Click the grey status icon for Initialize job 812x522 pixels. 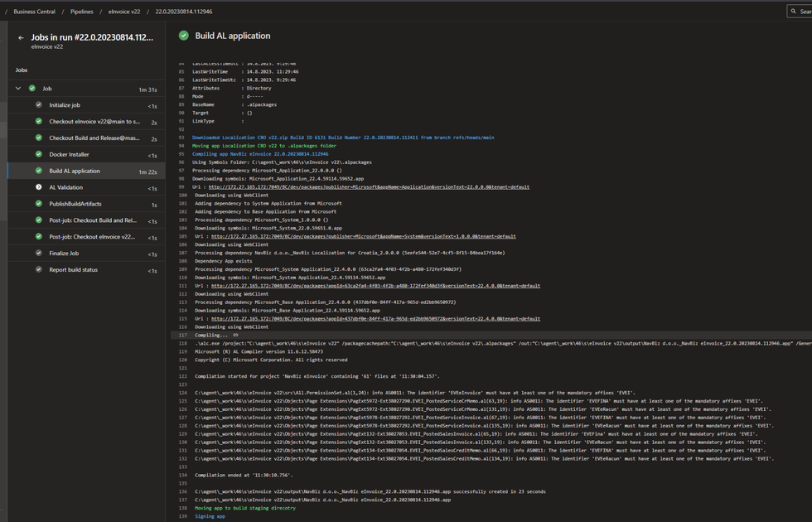point(38,105)
